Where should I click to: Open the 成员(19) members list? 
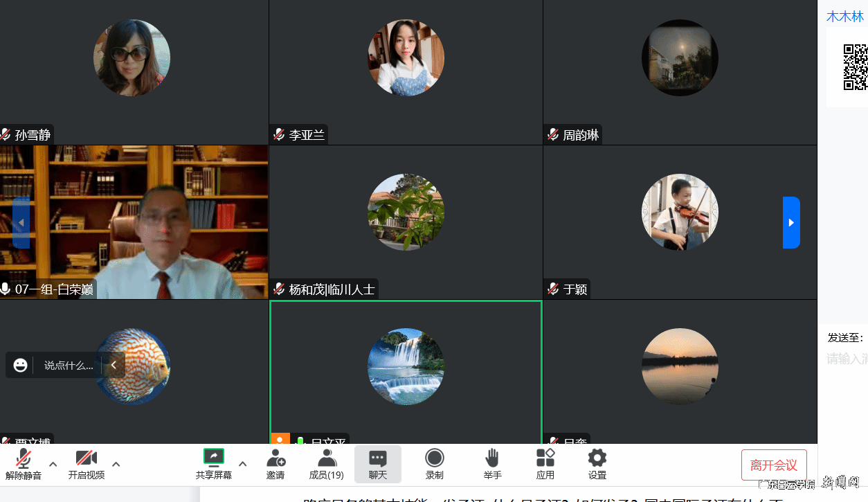pos(326,458)
